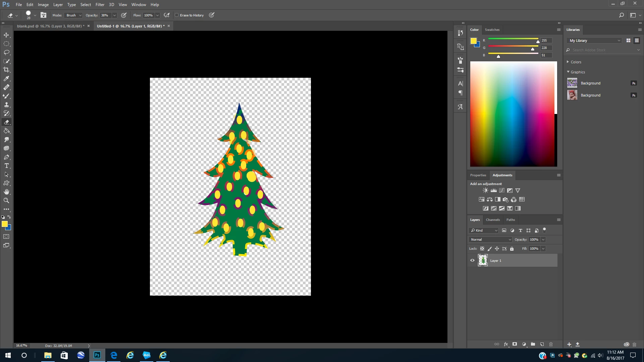The height and width of the screenshot is (362, 644).
Task: Select the Hand tool
Action: coord(6,192)
